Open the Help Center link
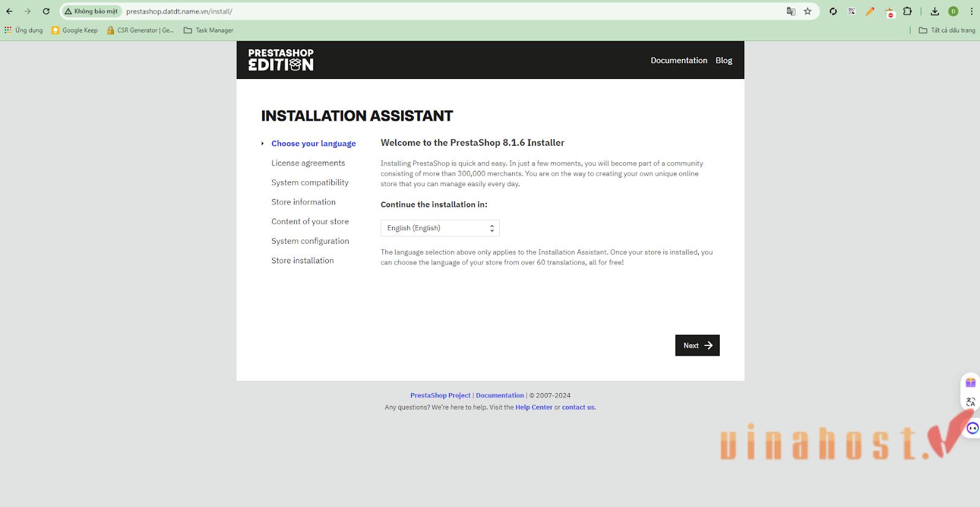The height and width of the screenshot is (507, 980). (x=534, y=407)
